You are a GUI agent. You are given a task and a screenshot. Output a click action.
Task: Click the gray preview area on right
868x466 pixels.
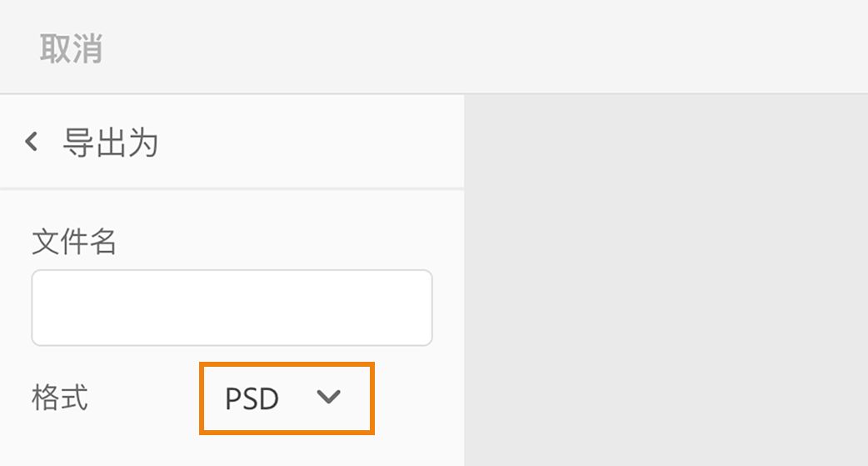[666, 279]
